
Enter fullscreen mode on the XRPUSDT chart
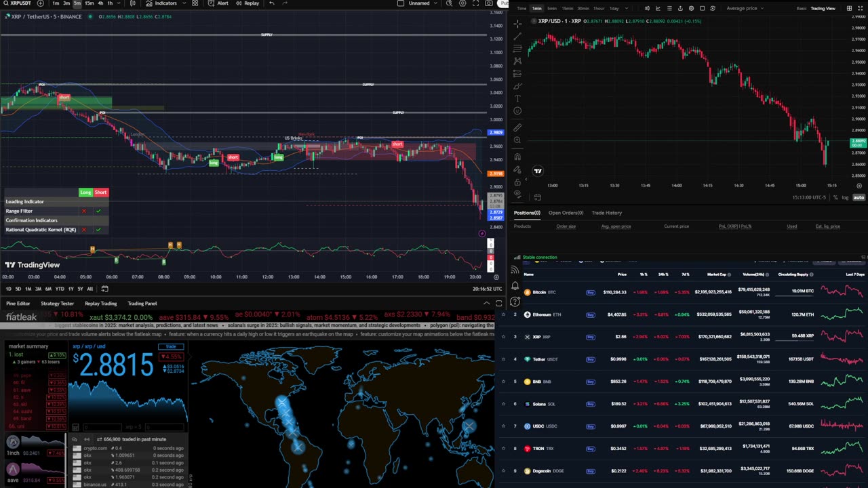(475, 3)
